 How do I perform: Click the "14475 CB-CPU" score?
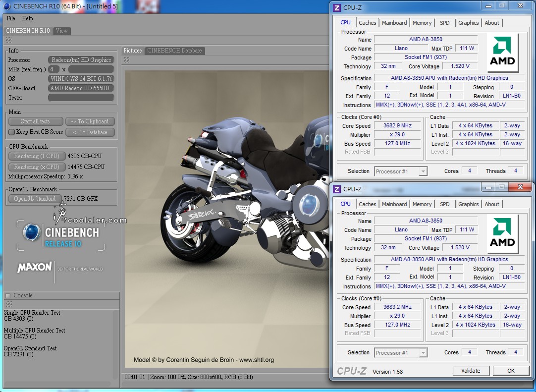(86, 167)
